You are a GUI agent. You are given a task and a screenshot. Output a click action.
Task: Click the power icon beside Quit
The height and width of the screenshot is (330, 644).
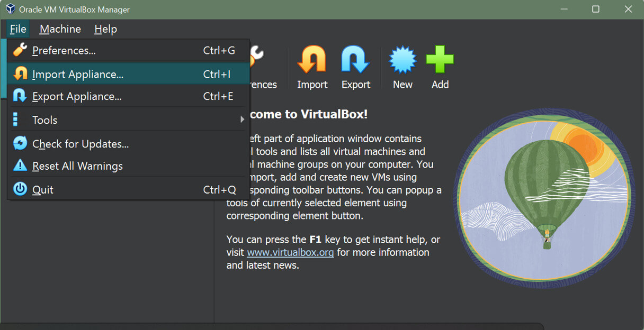[x=20, y=189]
